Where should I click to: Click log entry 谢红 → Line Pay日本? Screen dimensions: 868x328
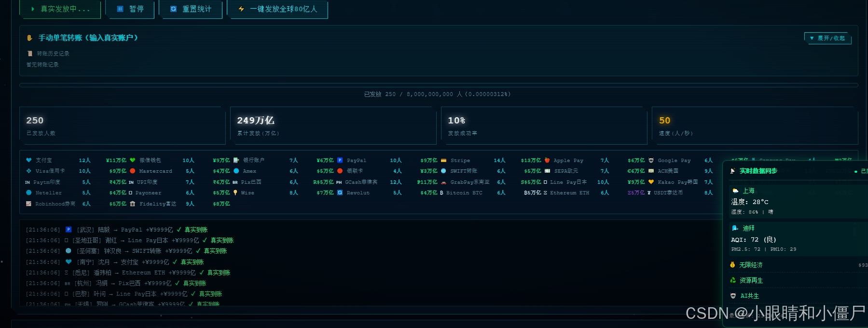pyautogui.click(x=130, y=240)
